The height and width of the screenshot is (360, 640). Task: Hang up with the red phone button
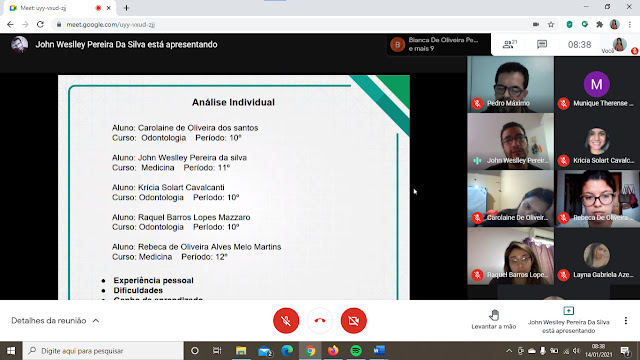click(x=320, y=320)
